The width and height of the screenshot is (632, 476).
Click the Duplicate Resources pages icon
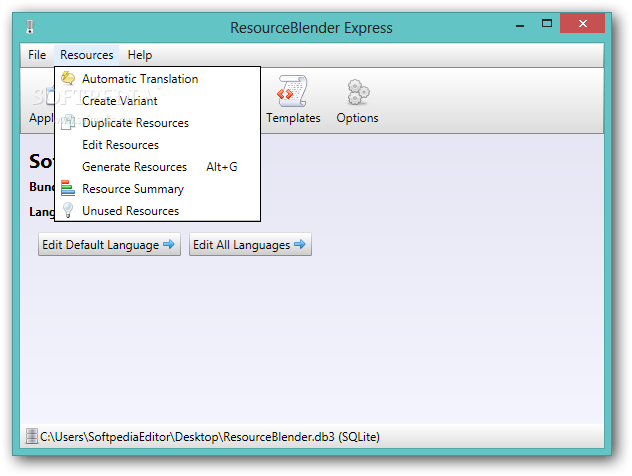(68, 122)
